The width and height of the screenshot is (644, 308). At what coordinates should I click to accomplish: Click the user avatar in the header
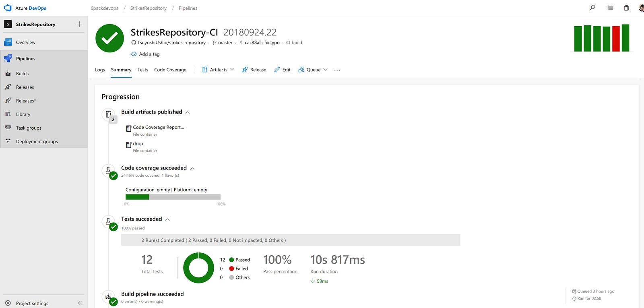[x=641, y=8]
